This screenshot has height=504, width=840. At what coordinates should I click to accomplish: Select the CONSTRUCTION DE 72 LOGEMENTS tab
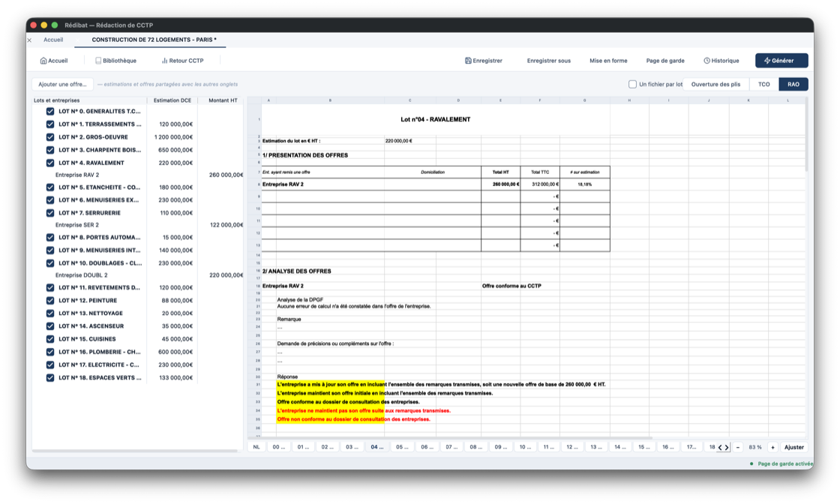click(154, 40)
